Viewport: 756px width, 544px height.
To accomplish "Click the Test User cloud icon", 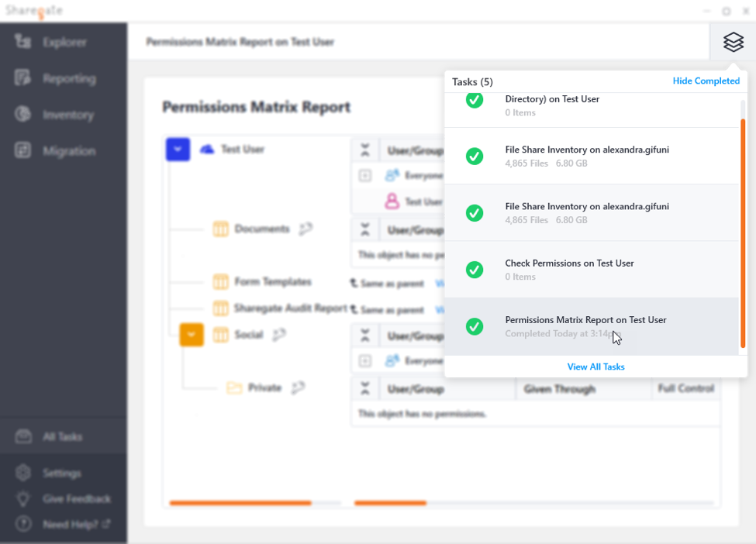I will tap(207, 150).
